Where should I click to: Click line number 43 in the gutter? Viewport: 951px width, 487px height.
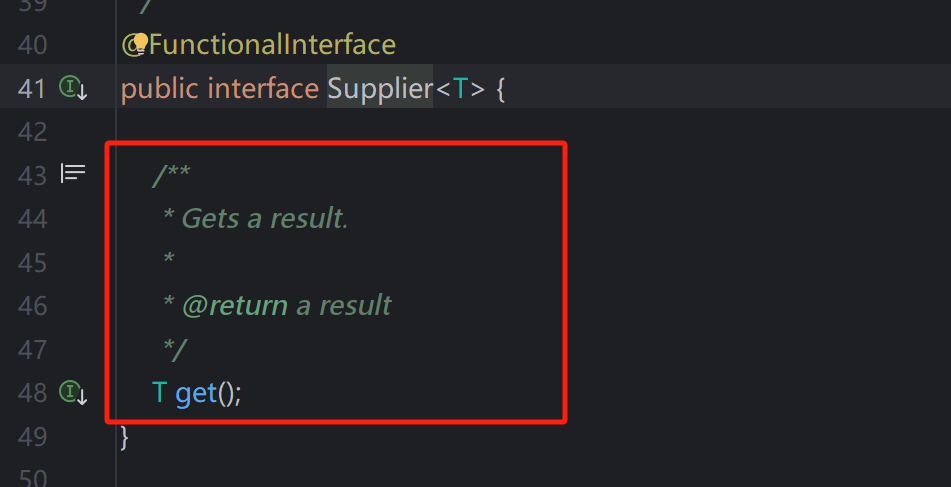pyautogui.click(x=33, y=175)
